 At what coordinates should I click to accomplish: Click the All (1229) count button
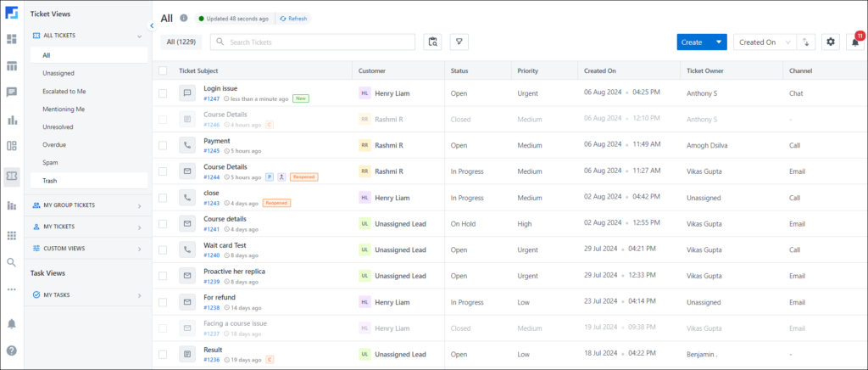tap(181, 42)
